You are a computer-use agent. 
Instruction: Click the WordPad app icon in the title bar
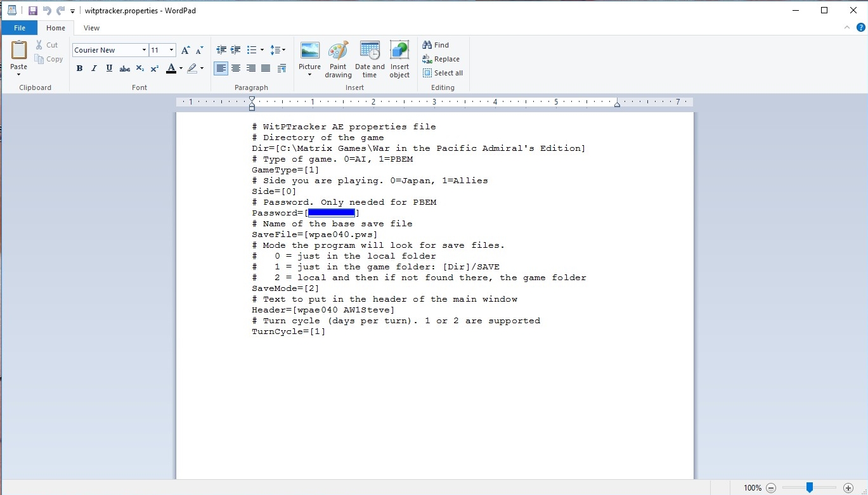coord(12,10)
